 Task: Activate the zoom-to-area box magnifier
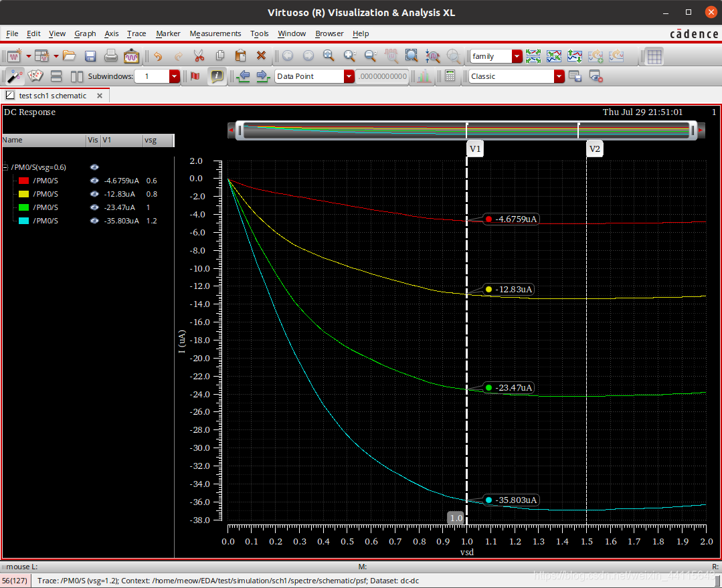412,56
